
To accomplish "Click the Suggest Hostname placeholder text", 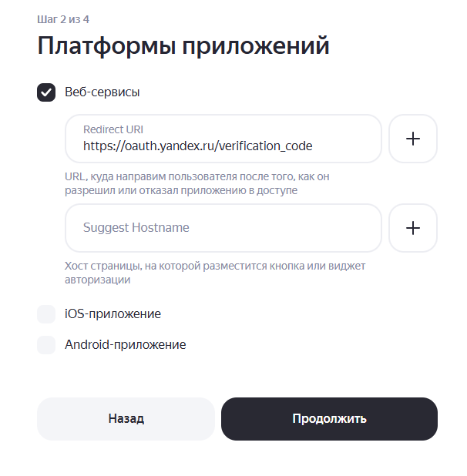I will tap(136, 228).
